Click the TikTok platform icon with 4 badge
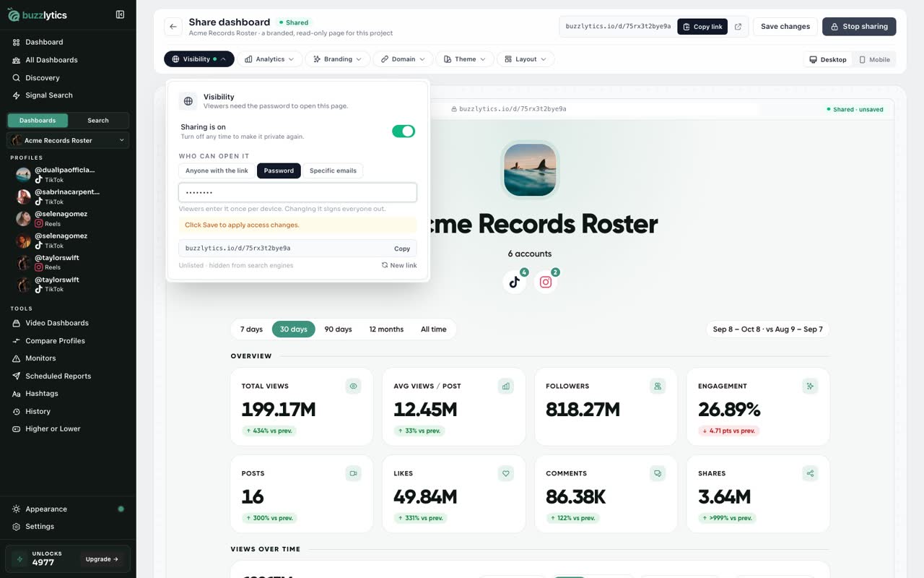This screenshot has height=578, width=924. [515, 282]
